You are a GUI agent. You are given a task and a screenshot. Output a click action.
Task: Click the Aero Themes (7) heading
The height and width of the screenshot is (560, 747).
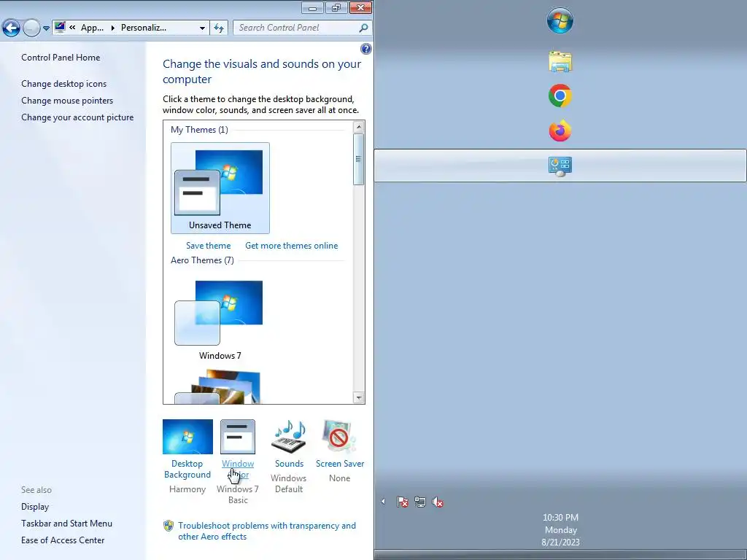(x=202, y=260)
